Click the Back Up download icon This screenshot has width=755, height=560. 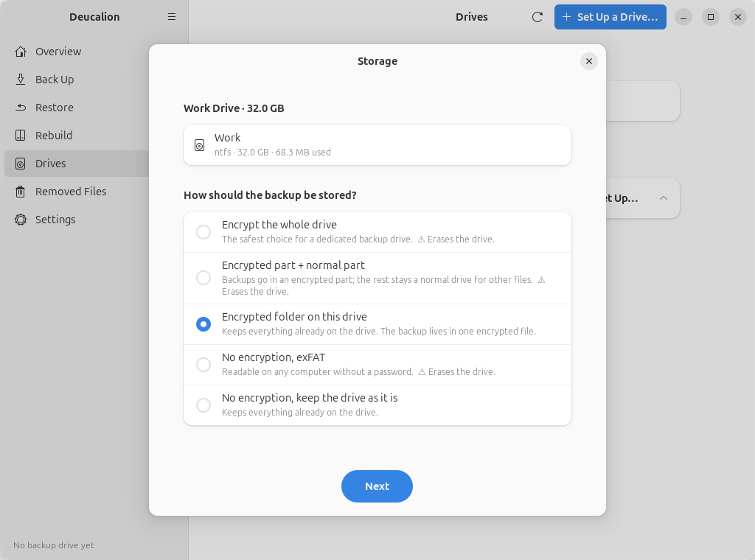(20, 80)
